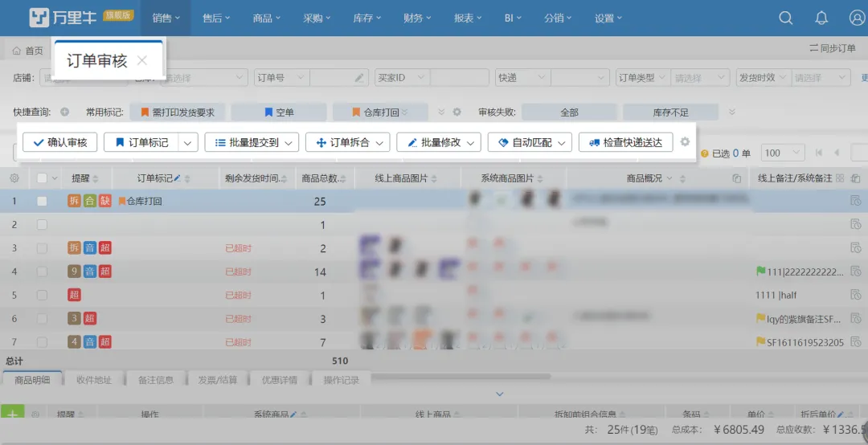The width and height of the screenshot is (868, 445).
Task: Click the green add button at bottom left
Action: (12, 414)
